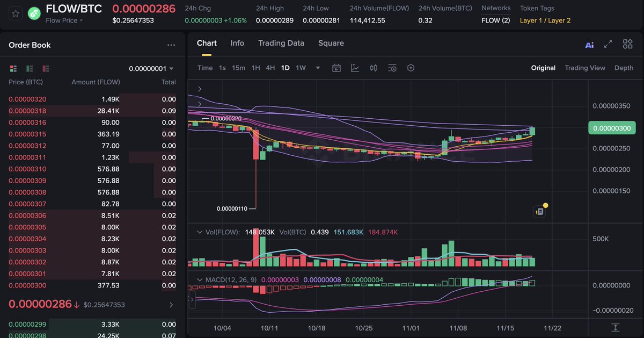Select bid price 0.00000299 row
The width and height of the screenshot is (644, 338).
(x=92, y=324)
